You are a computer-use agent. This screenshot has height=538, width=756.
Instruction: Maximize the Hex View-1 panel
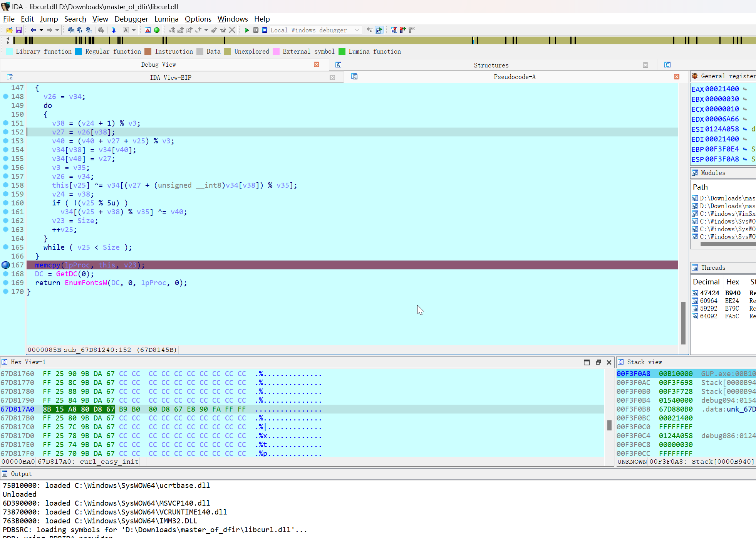coord(587,362)
